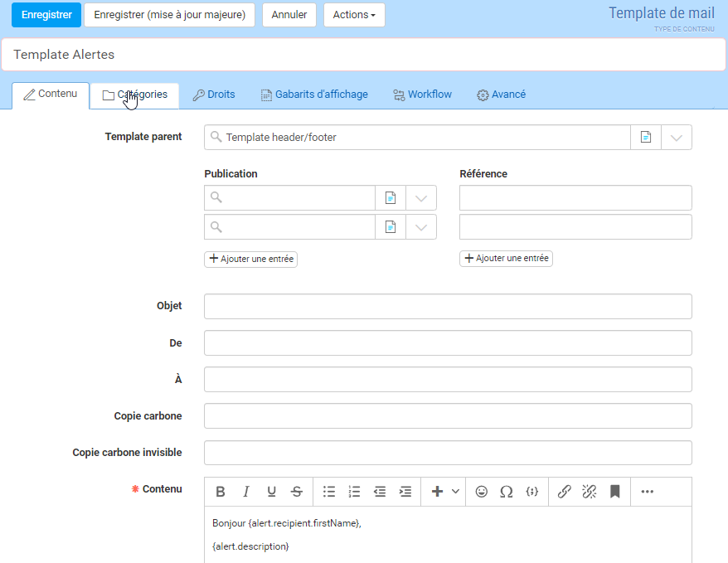This screenshot has height=563, width=728.
Task: Click search icon in Template parent field
Action: pos(216,137)
